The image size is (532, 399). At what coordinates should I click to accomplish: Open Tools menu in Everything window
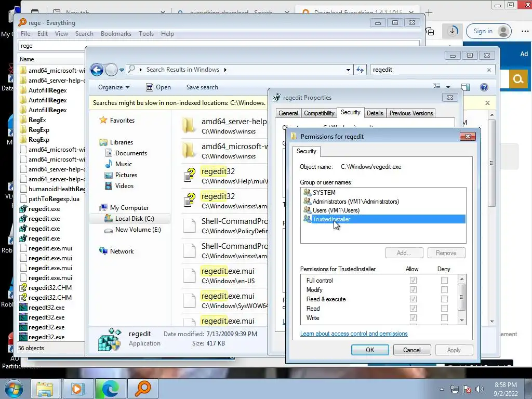146,34
